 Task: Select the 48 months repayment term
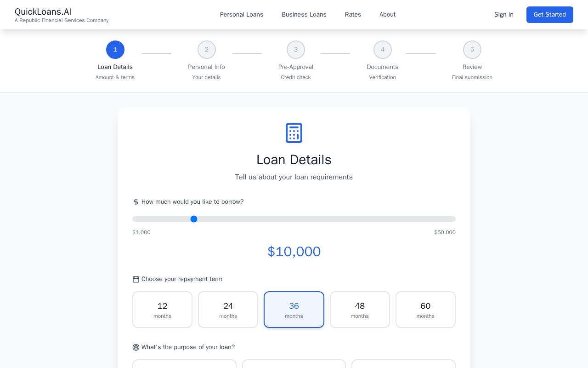360,310
